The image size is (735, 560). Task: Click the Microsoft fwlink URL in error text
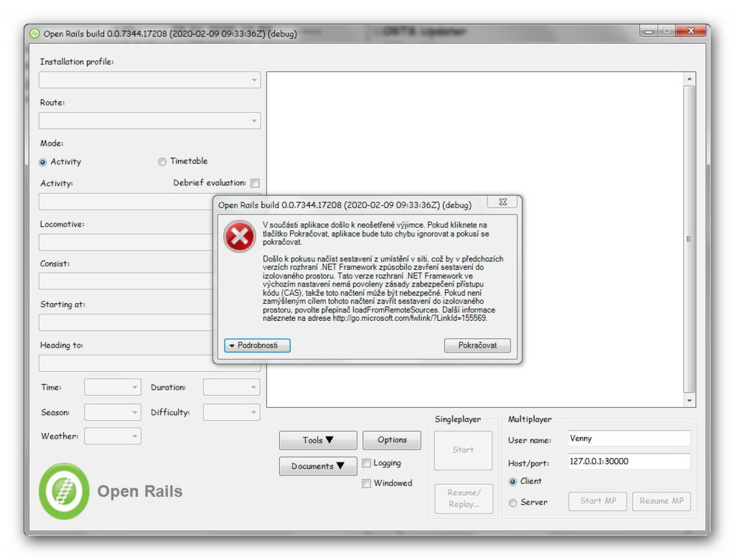click(x=409, y=319)
